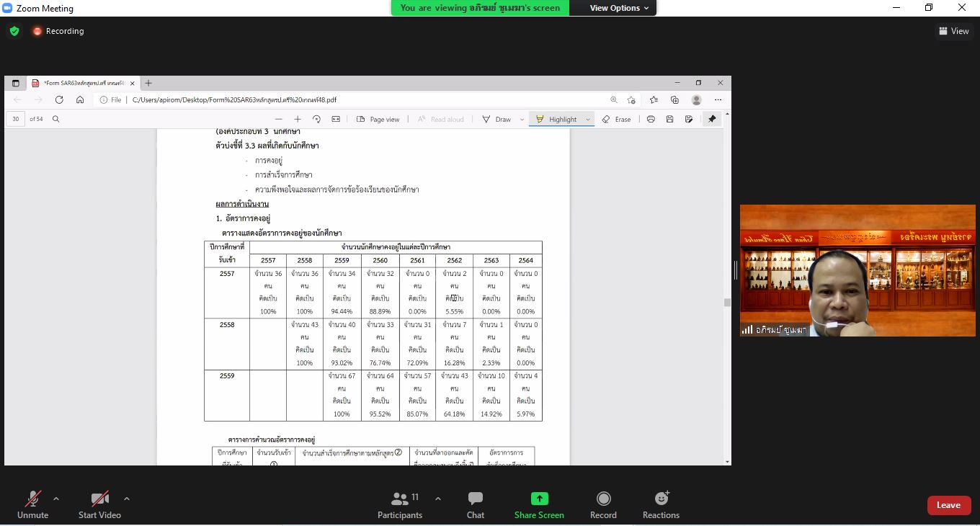This screenshot has height=526, width=980.
Task: Expand Draw tool options arrow
Action: coord(522,120)
